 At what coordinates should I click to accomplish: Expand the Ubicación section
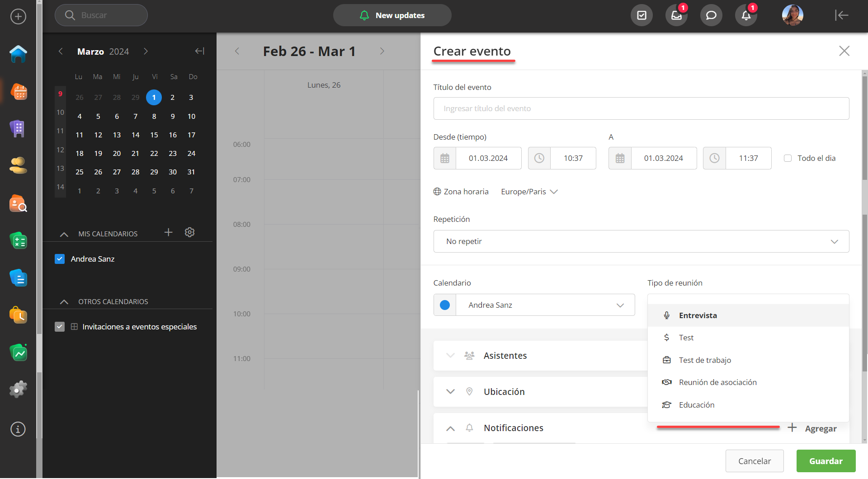point(450,392)
